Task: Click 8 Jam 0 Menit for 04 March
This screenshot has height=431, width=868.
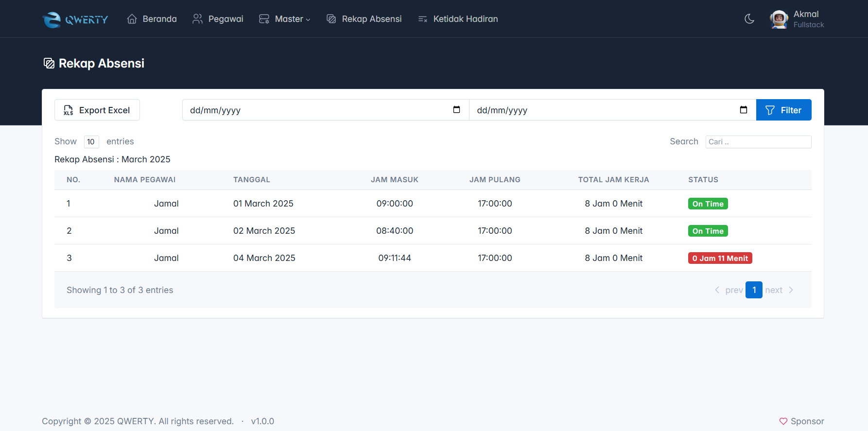Action: [613, 258]
